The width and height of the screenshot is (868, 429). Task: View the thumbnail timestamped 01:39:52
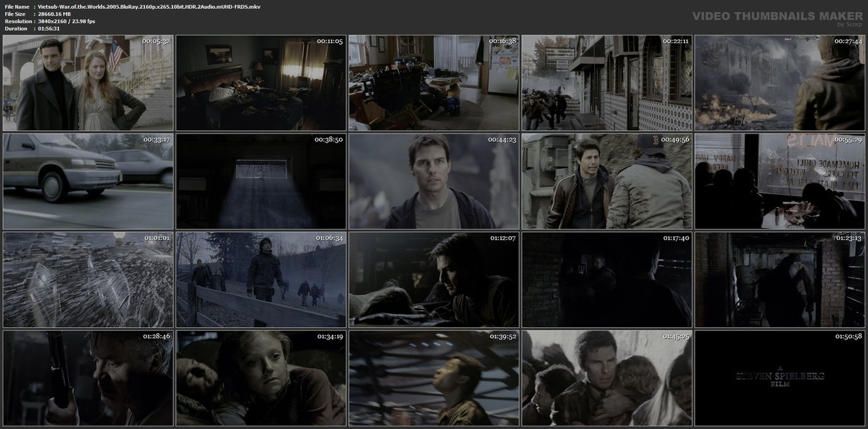pyautogui.click(x=434, y=378)
